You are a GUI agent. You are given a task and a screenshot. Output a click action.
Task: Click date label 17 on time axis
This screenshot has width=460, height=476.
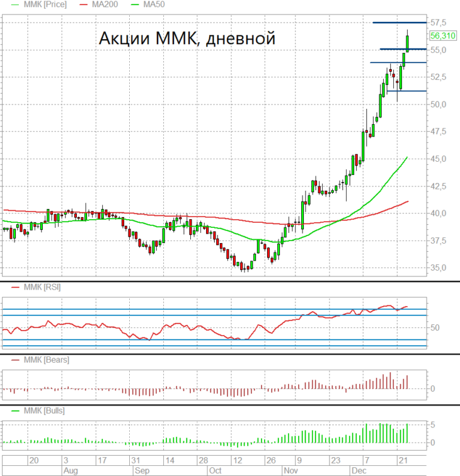pyautogui.click(x=102, y=460)
